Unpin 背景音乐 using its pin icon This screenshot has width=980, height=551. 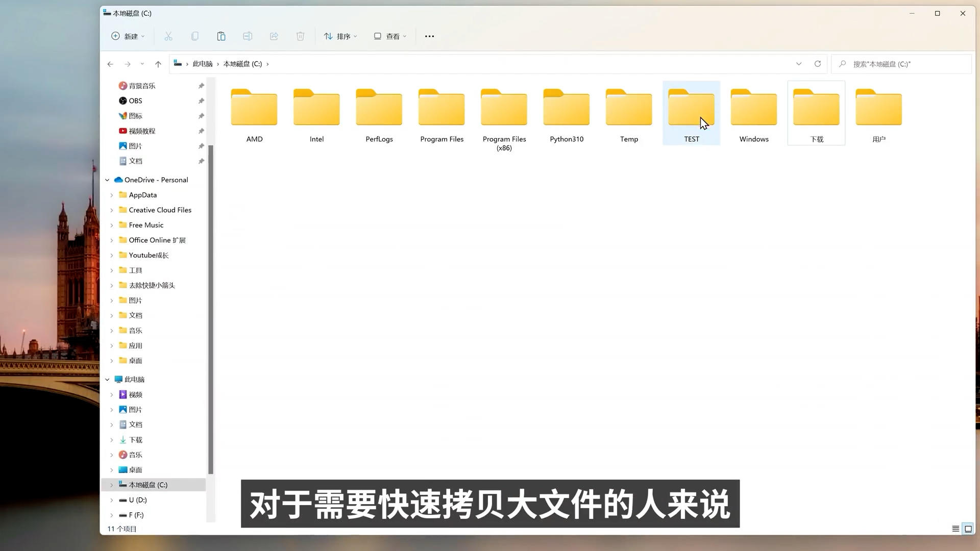(x=201, y=85)
